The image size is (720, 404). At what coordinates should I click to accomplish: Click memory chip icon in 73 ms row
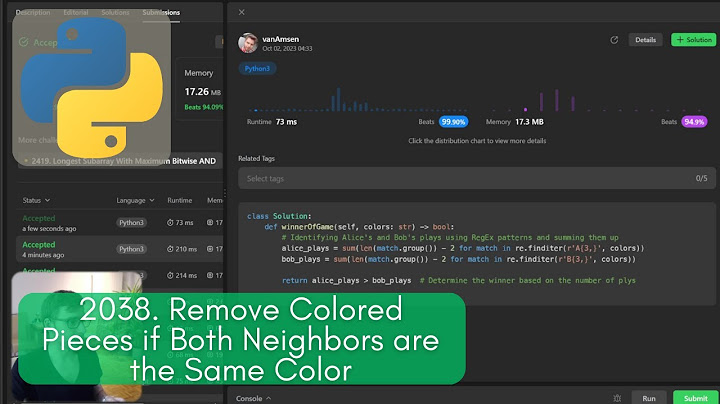coord(210,223)
